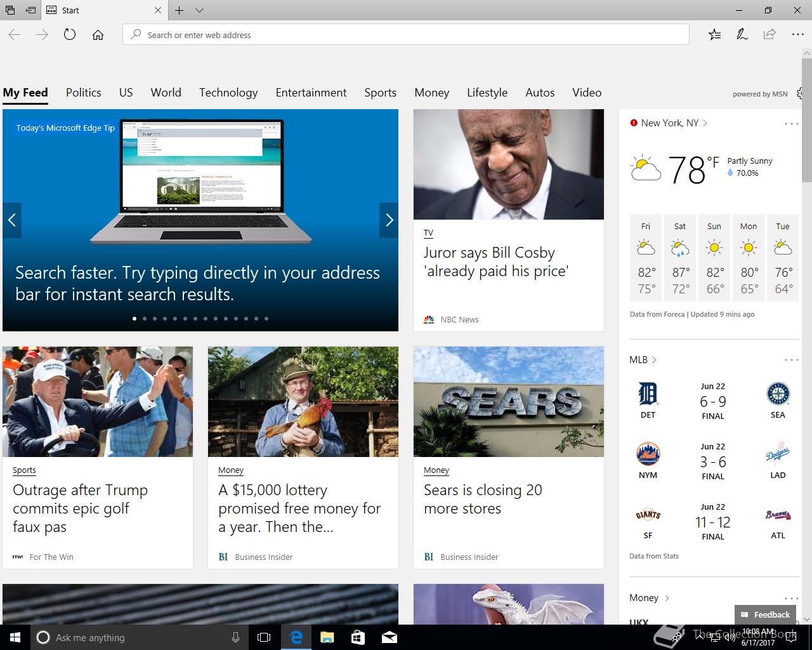Show tab previews chevron
Viewport: 812px width, 650px height.
pos(199,10)
